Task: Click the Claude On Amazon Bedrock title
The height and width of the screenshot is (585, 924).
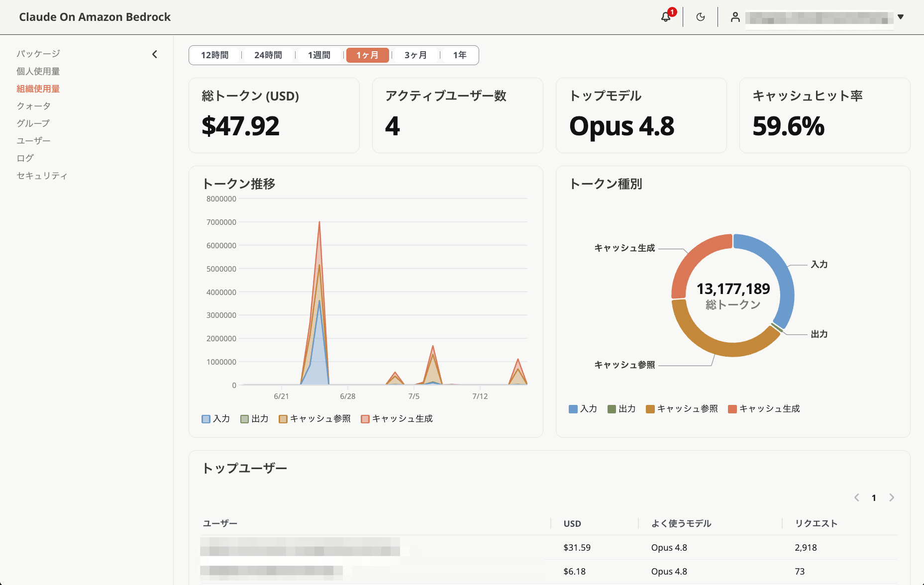Action: click(x=95, y=17)
